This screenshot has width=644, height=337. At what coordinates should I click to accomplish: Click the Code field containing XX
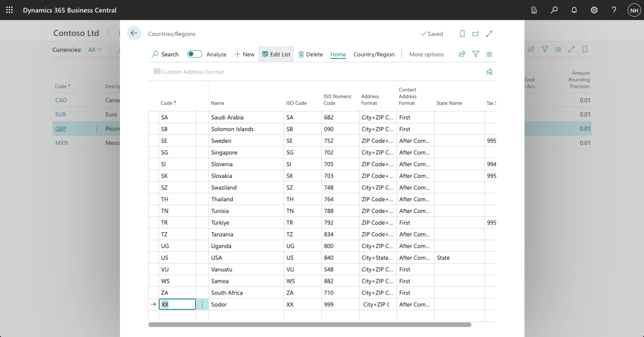point(177,305)
